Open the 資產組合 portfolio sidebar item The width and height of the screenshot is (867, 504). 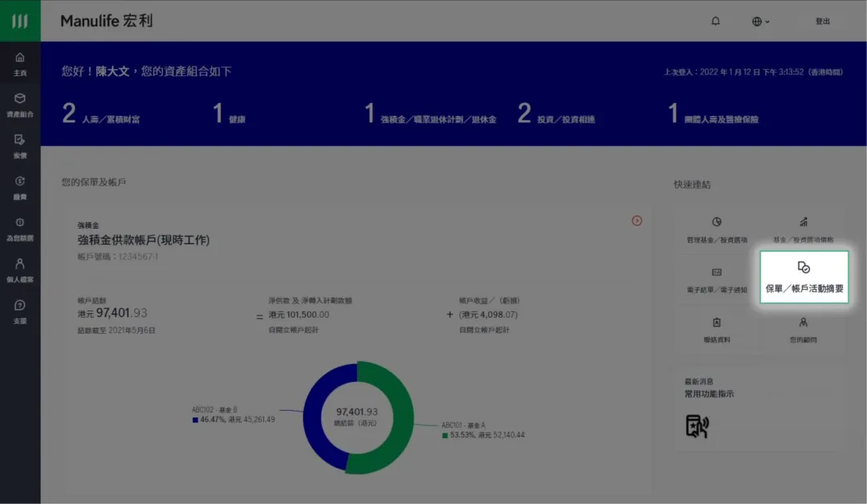click(x=20, y=105)
